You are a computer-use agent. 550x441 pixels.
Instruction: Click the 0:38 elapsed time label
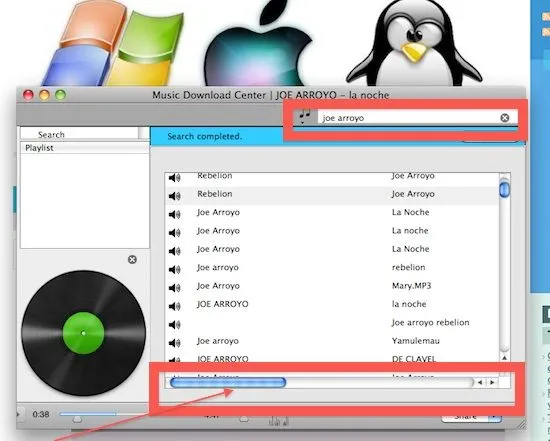coord(41,414)
